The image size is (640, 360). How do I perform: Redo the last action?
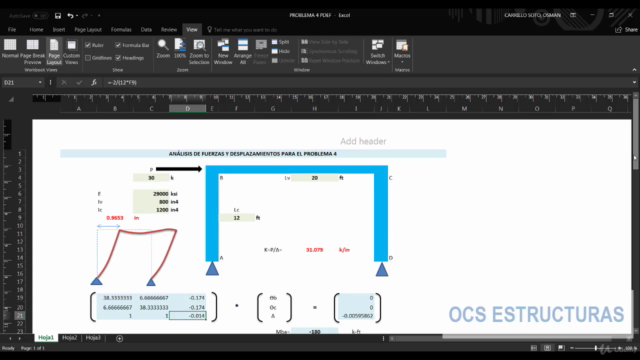pyautogui.click(x=85, y=16)
